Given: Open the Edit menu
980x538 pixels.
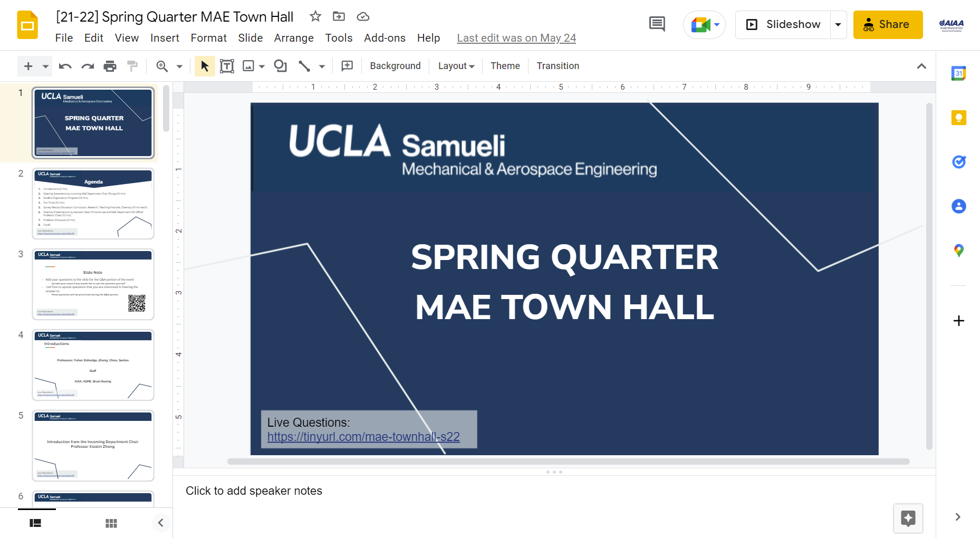Looking at the screenshot, I should click(x=93, y=38).
